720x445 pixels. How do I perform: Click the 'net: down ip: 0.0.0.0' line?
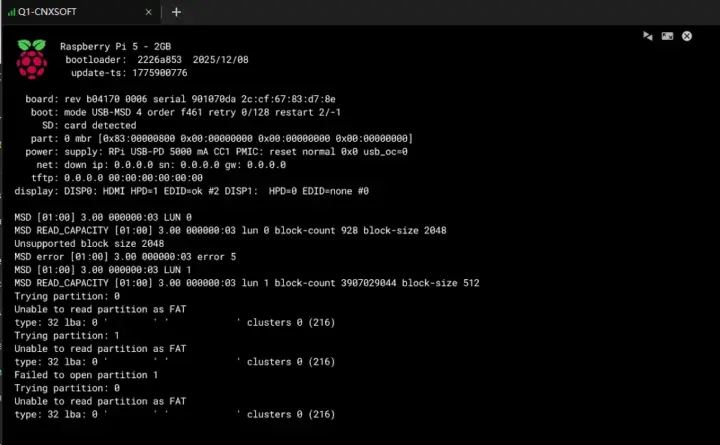pos(161,164)
